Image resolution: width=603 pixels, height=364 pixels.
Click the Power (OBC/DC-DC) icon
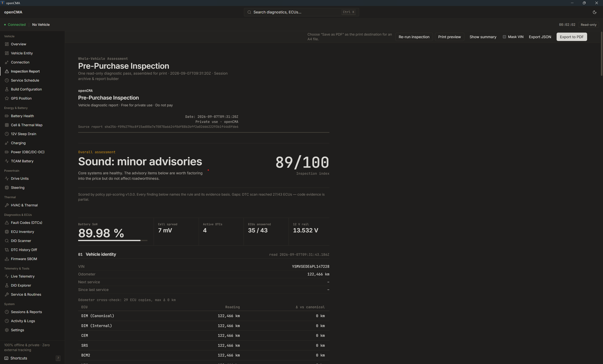7,152
